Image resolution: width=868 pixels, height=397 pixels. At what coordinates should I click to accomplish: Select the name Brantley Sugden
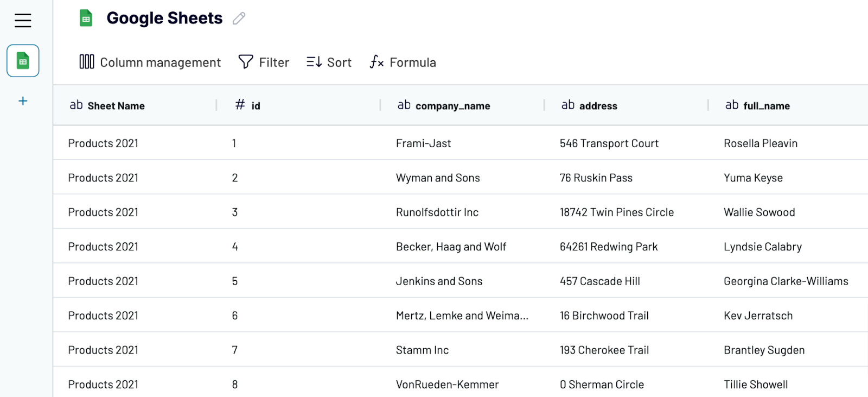click(764, 350)
